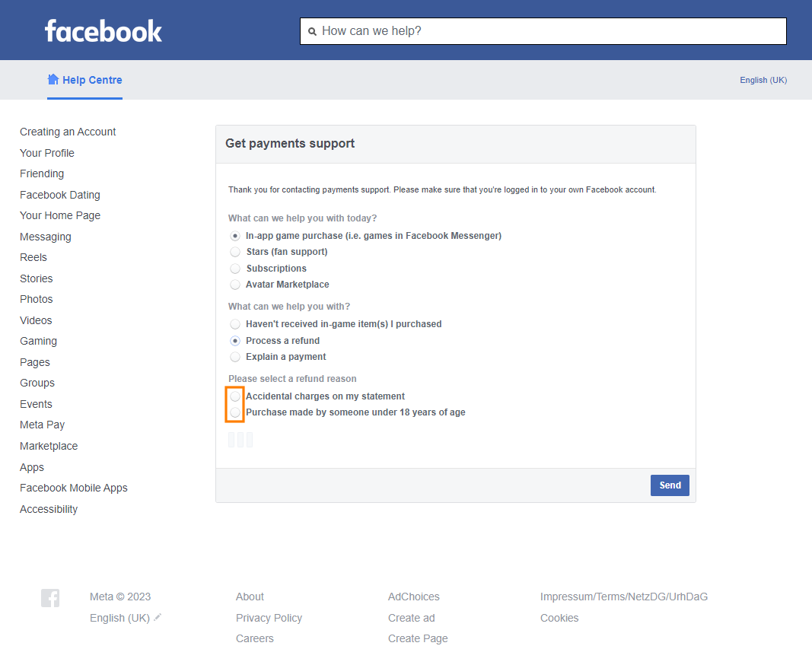Image resolution: width=812 pixels, height=665 pixels.
Task: Open Marketplace help topic in sidebar
Action: (49, 446)
